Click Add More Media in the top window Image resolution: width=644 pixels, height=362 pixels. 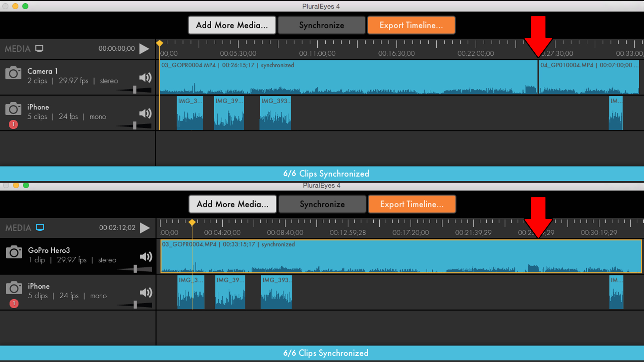(232, 25)
